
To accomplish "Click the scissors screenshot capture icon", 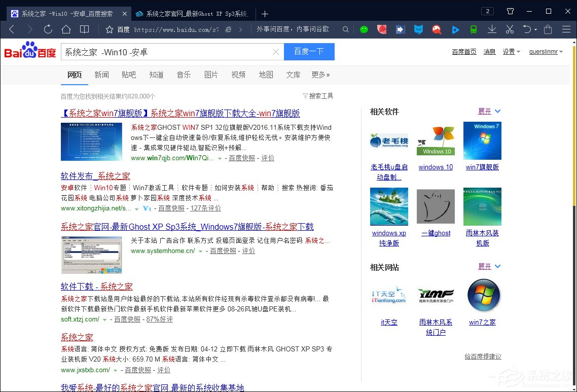I will (509, 29).
